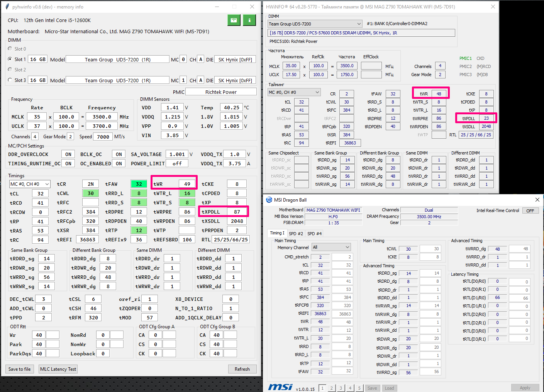Select profile 1 button in MSI Dragon Ball
The width and height of the screenshot is (544, 392).
(322, 388)
